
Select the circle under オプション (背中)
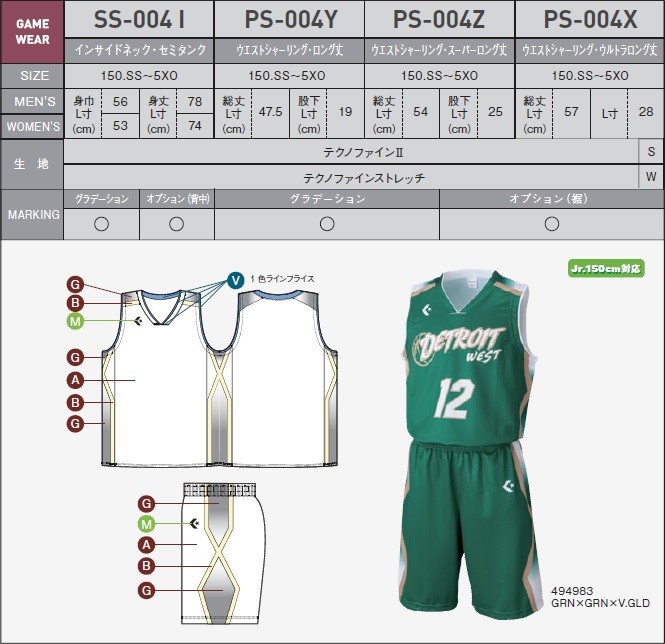coord(176,224)
